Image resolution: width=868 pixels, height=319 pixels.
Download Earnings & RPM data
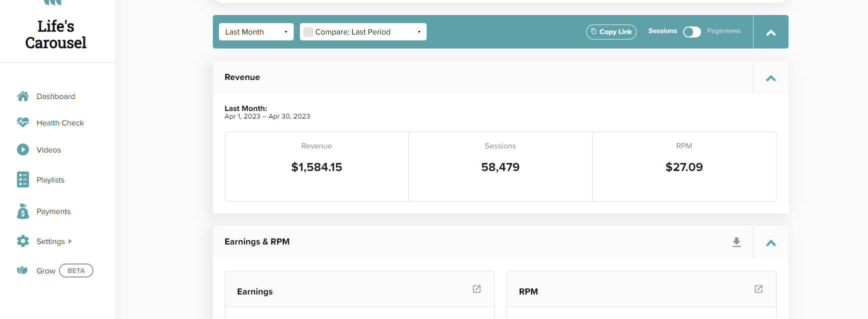click(737, 242)
